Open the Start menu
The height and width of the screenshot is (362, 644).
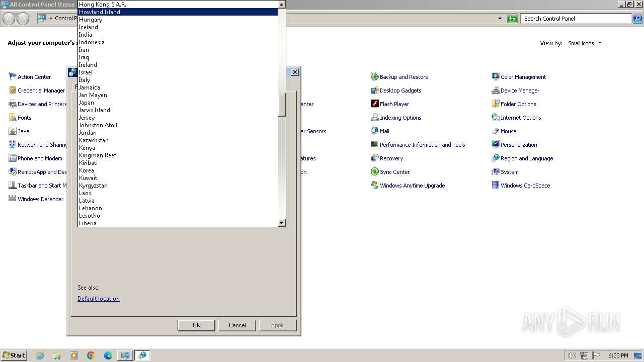point(14,355)
